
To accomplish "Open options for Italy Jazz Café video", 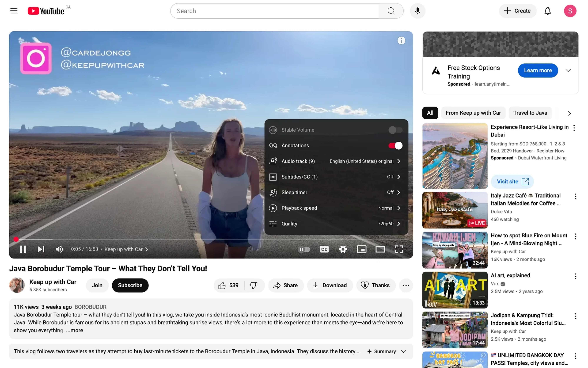I will click(575, 196).
